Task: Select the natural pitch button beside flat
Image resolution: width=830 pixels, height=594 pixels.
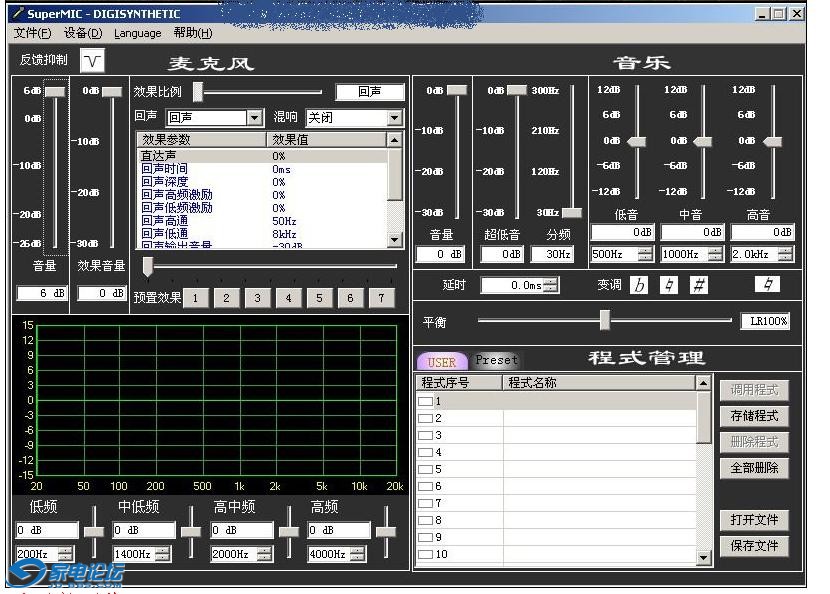Action: coord(669,285)
